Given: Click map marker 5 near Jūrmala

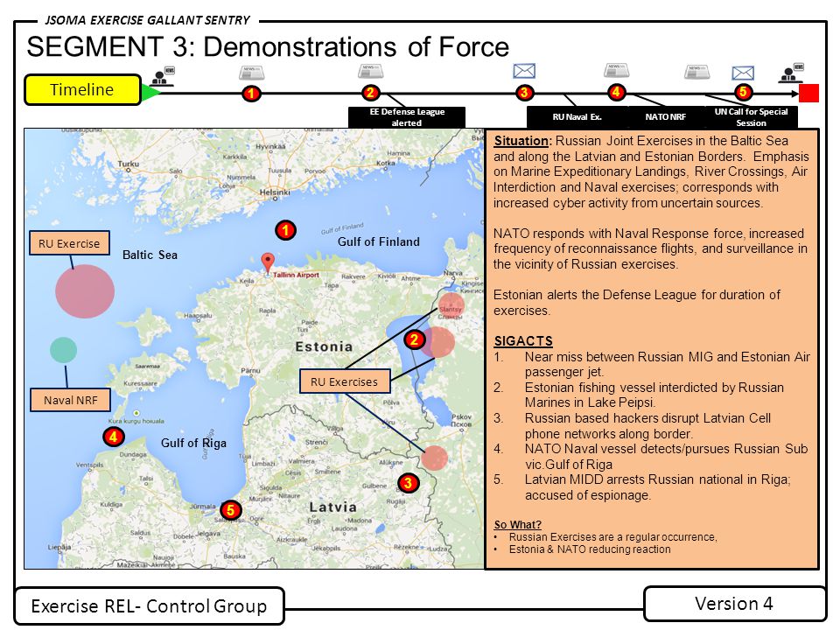Looking at the screenshot, I should 230,510.
